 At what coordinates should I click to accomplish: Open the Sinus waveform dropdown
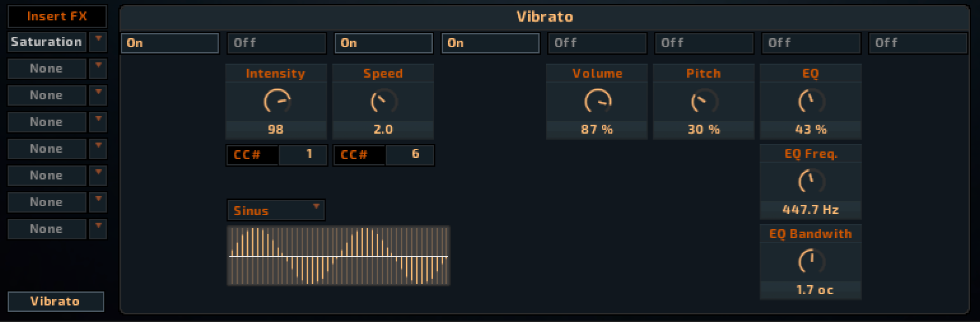pos(276,210)
